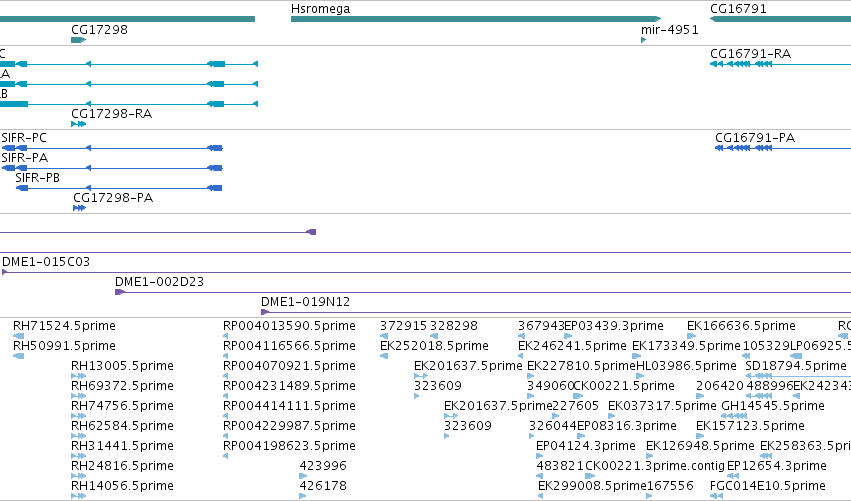Select the EP12654.3prime EST label

tap(777, 466)
